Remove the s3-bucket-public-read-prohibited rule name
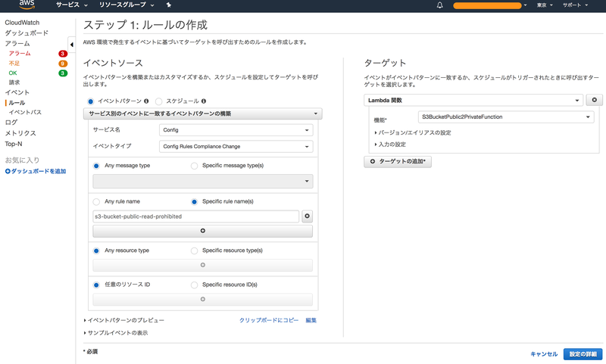The image size is (606, 364). (307, 216)
